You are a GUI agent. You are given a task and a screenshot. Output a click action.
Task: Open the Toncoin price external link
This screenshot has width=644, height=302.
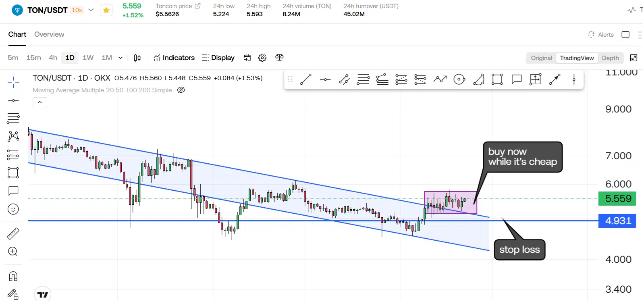click(197, 6)
